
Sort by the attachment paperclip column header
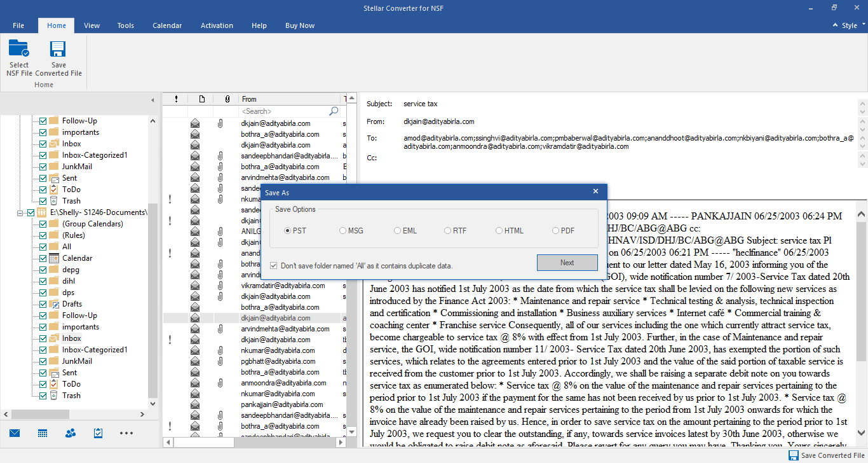click(x=227, y=99)
